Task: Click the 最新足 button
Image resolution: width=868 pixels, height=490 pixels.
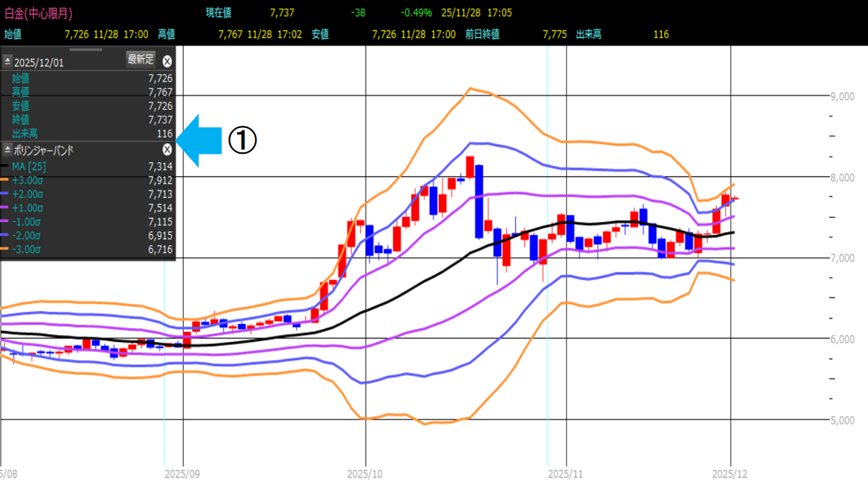Action: click(141, 60)
